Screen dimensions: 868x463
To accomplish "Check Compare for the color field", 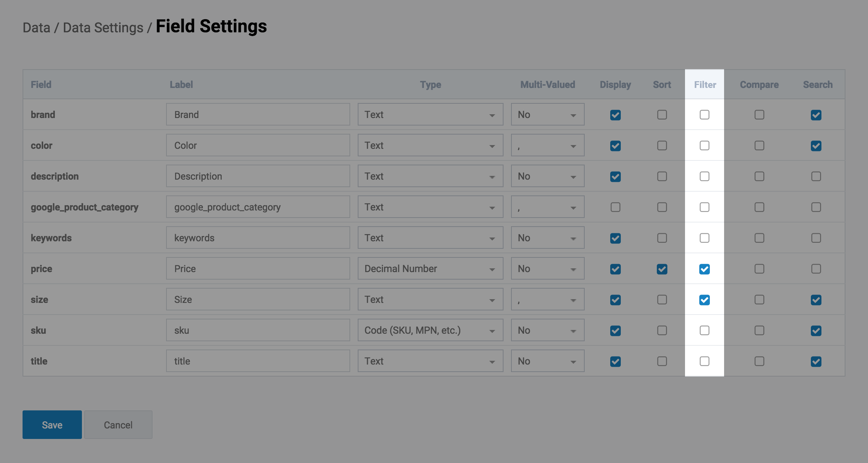I will click(759, 145).
